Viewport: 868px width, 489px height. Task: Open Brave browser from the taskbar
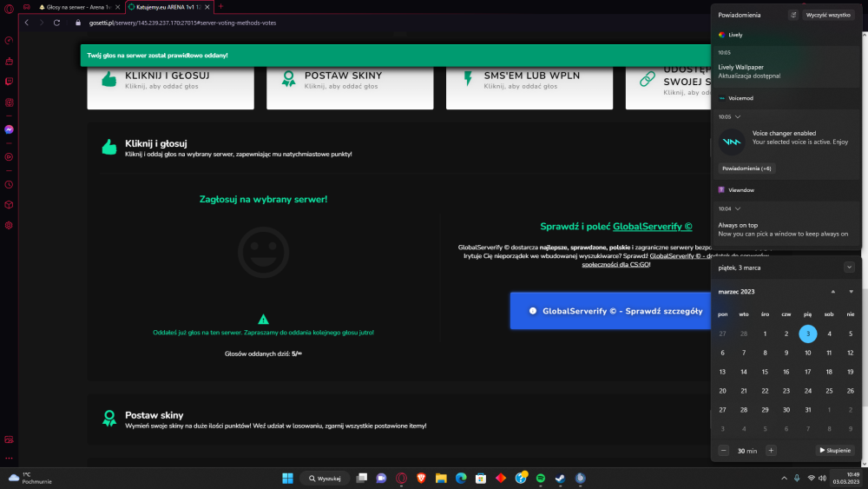pos(421,478)
